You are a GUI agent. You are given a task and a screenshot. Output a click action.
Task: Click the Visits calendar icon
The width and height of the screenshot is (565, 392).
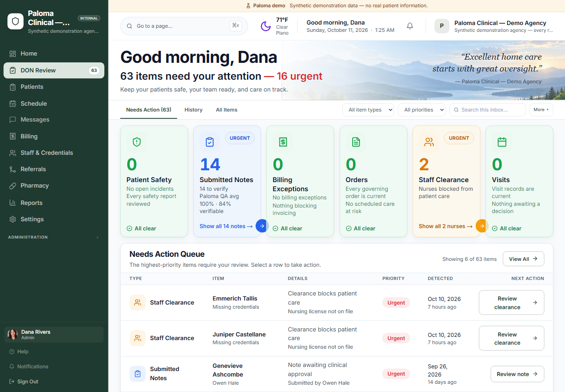[502, 142]
